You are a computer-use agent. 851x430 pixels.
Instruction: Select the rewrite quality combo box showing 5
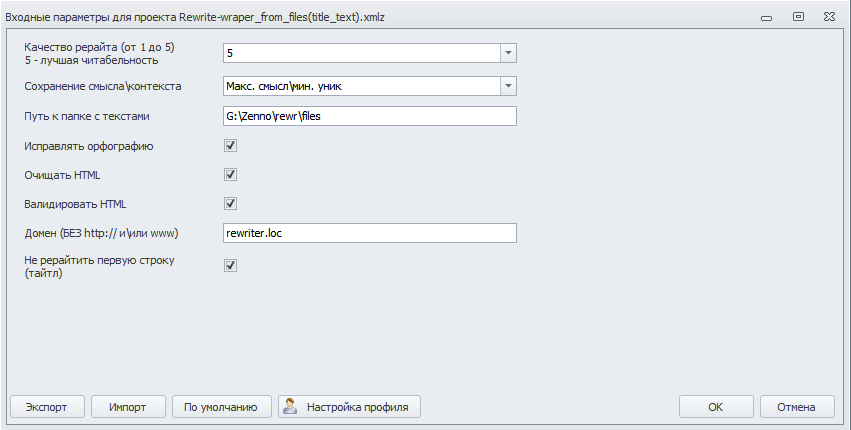[360, 53]
